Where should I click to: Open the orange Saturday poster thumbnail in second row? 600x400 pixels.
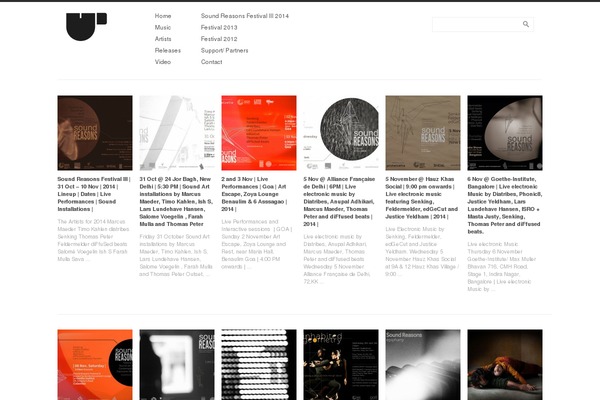(x=95, y=364)
